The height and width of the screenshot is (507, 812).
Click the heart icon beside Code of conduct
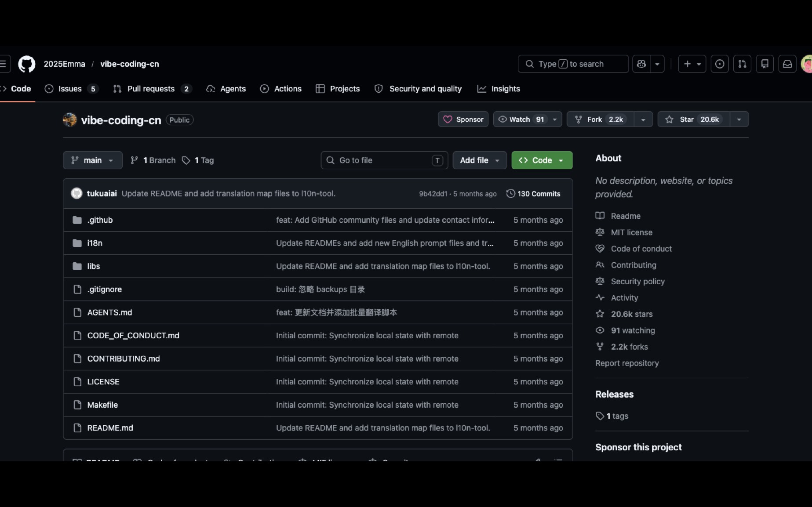tap(600, 249)
